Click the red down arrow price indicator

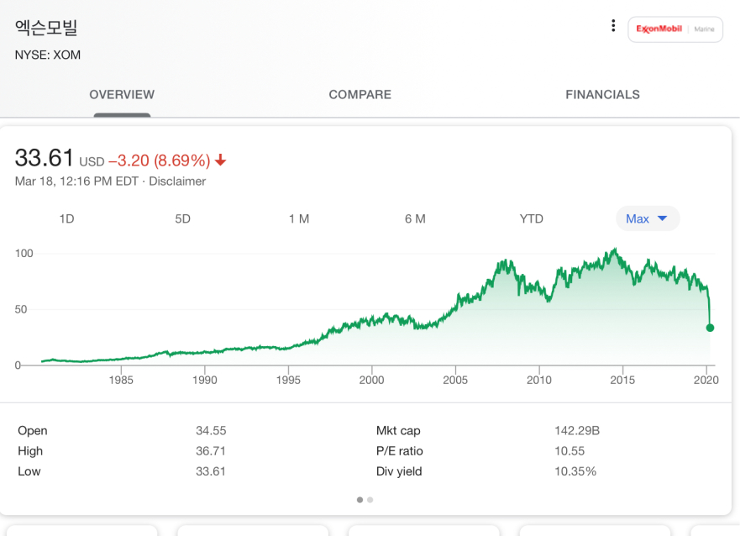coord(221,160)
